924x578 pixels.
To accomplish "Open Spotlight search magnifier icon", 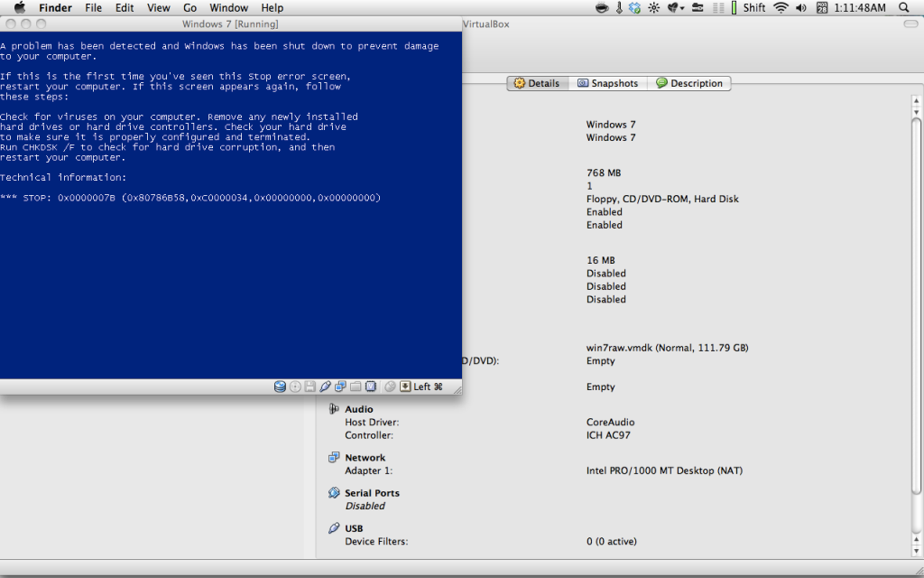I will (904, 8).
